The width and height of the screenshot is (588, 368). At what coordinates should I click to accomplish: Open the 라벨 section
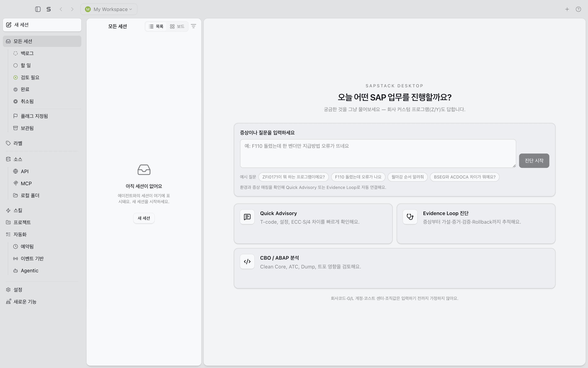click(x=42, y=143)
